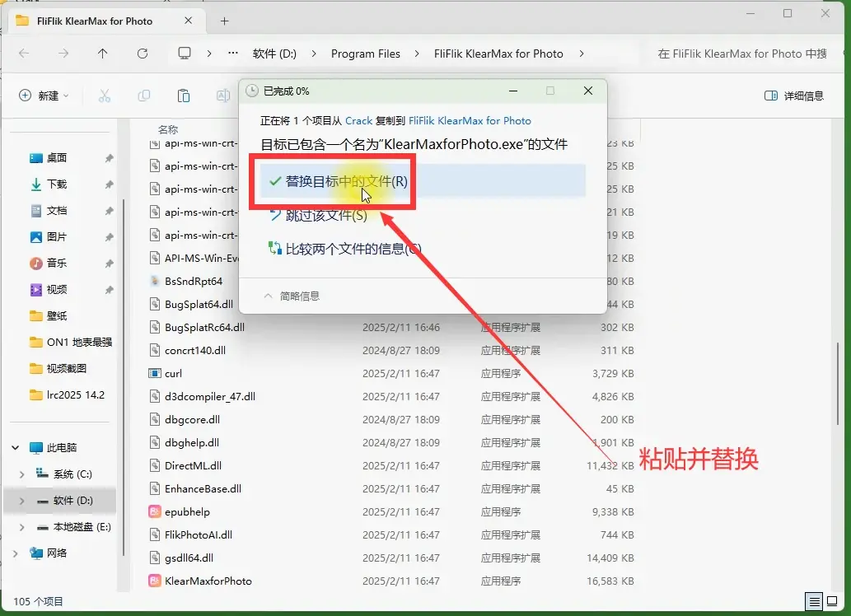851x616 pixels.
Task: Click the Rename toolbar icon
Action: [222, 96]
